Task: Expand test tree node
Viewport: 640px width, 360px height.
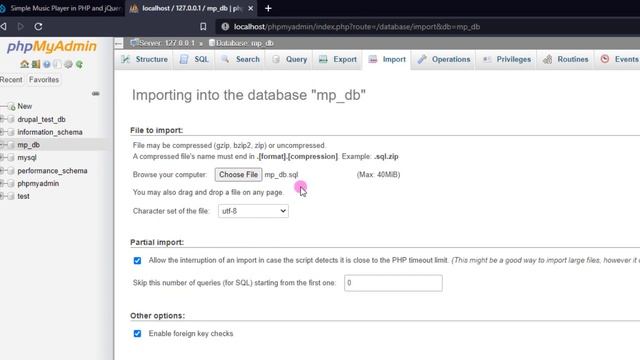Action: (2, 196)
